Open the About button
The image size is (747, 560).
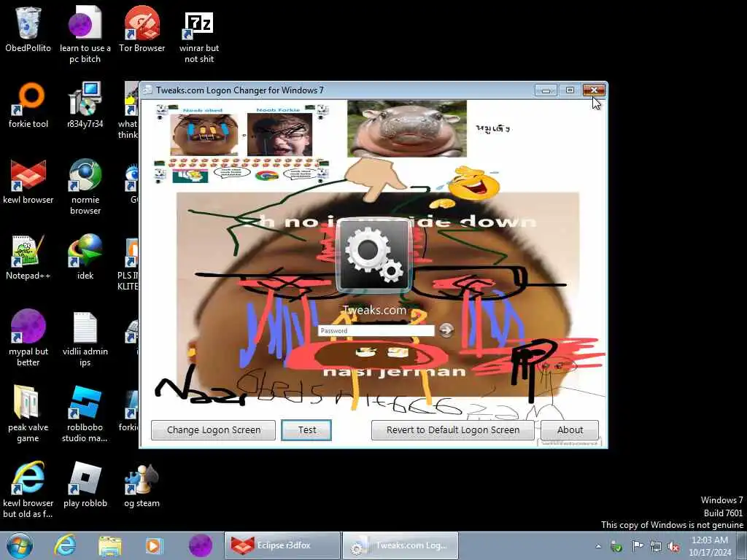[570, 430]
